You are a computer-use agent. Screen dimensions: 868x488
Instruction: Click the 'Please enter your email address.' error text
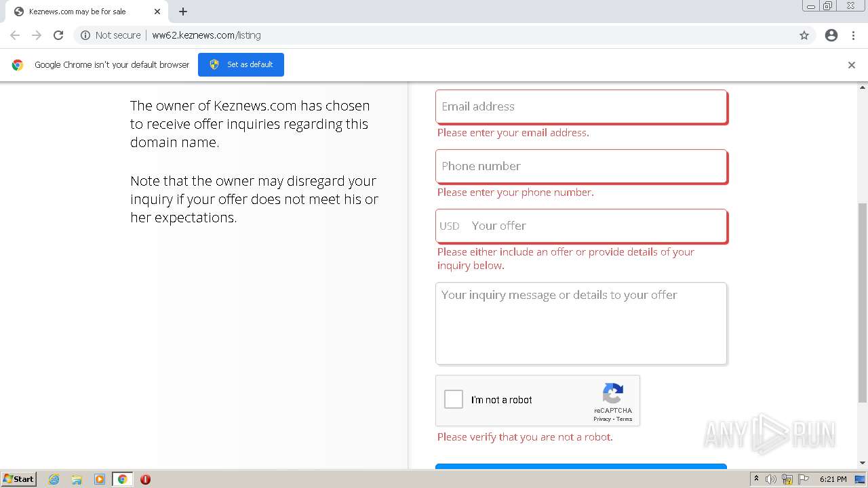pyautogui.click(x=513, y=133)
